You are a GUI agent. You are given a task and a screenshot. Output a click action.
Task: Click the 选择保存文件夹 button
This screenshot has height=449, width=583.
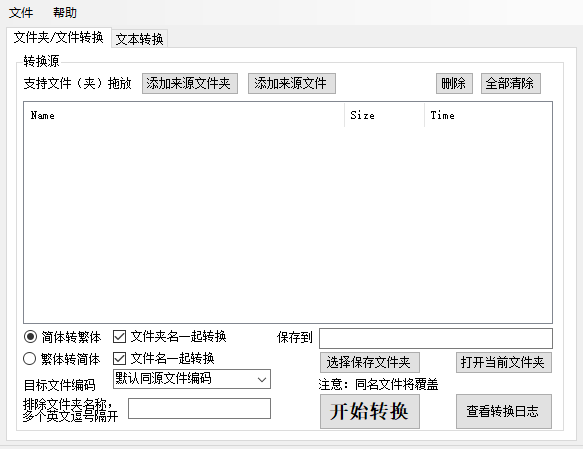(370, 362)
